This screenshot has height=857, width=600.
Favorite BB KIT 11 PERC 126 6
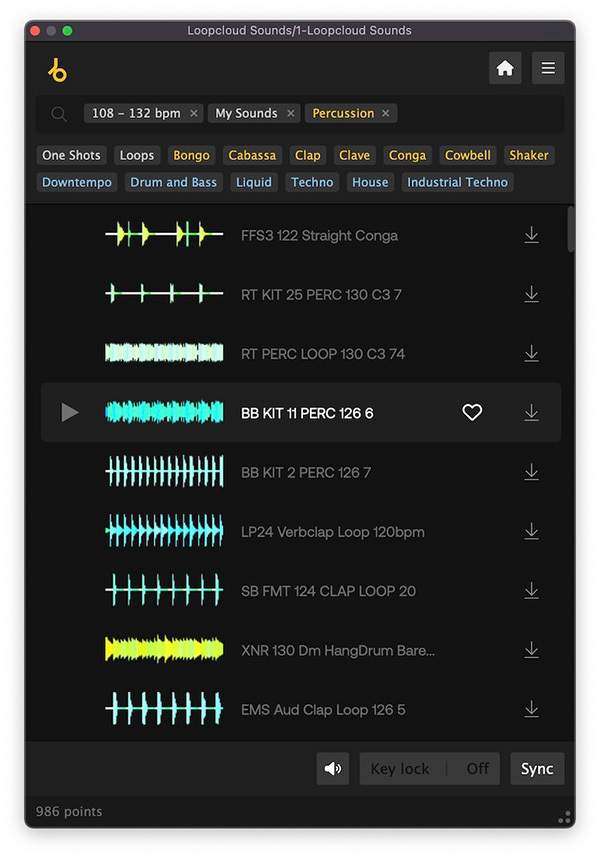click(472, 412)
